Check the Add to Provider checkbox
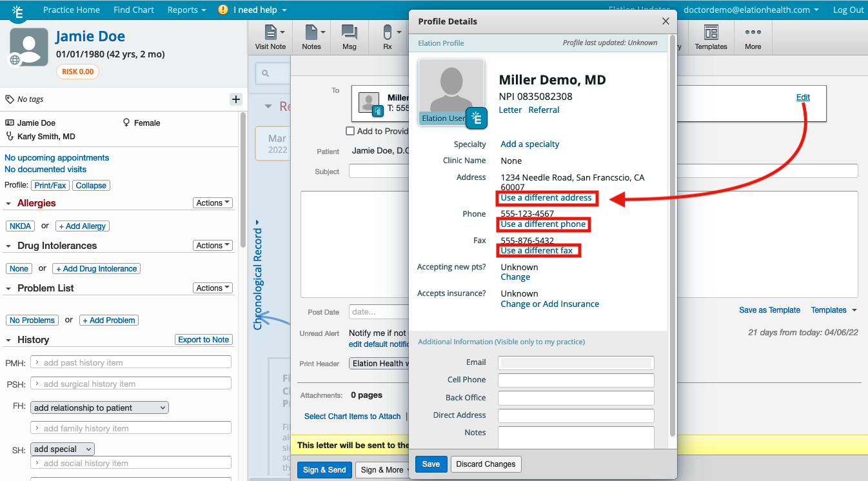This screenshot has height=481, width=868. [x=350, y=131]
